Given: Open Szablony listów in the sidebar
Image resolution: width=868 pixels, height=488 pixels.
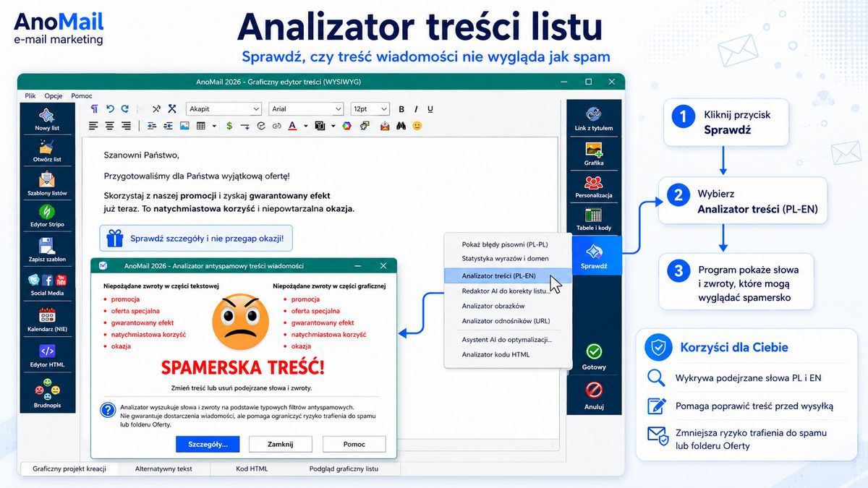Looking at the screenshot, I should [x=47, y=184].
